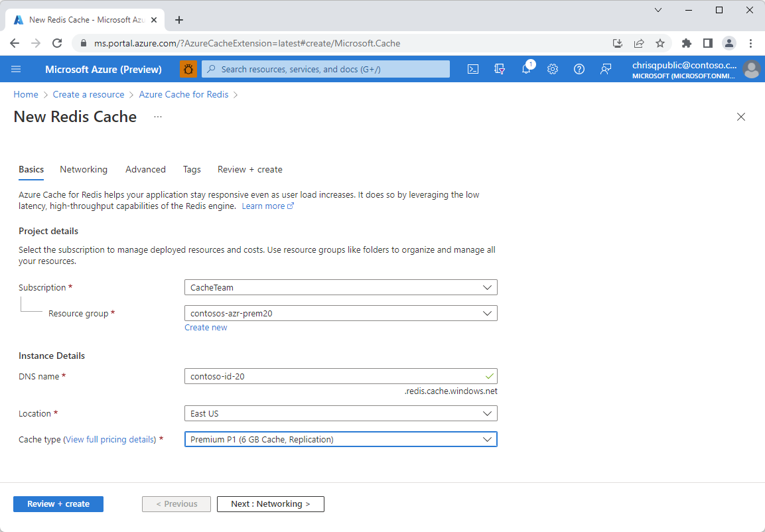This screenshot has width=765, height=532.
Task: Open Azure Cloud Shell icon
Action: click(x=473, y=69)
